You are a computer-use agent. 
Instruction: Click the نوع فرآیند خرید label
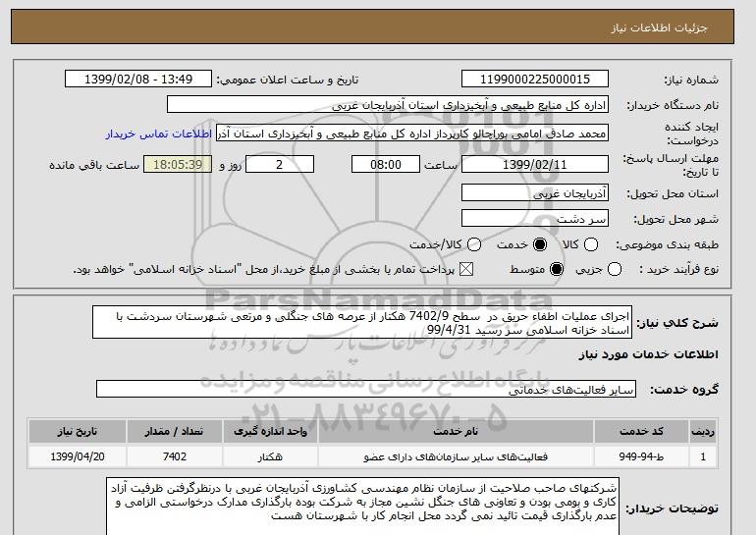tap(678, 269)
